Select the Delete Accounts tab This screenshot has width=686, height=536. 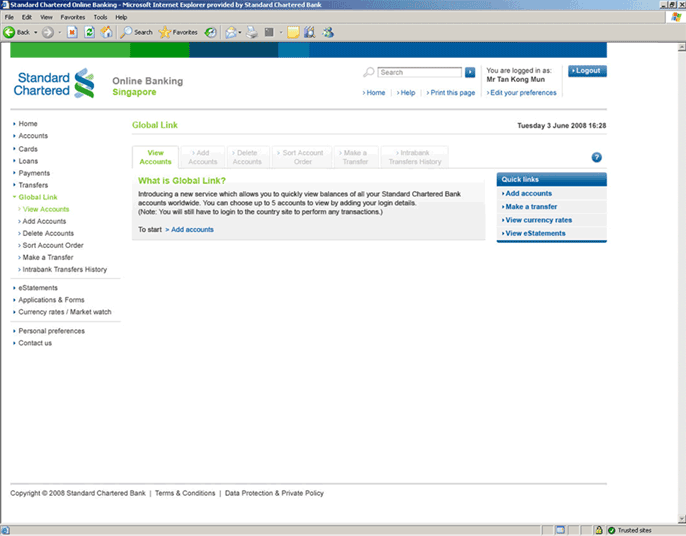click(247, 157)
